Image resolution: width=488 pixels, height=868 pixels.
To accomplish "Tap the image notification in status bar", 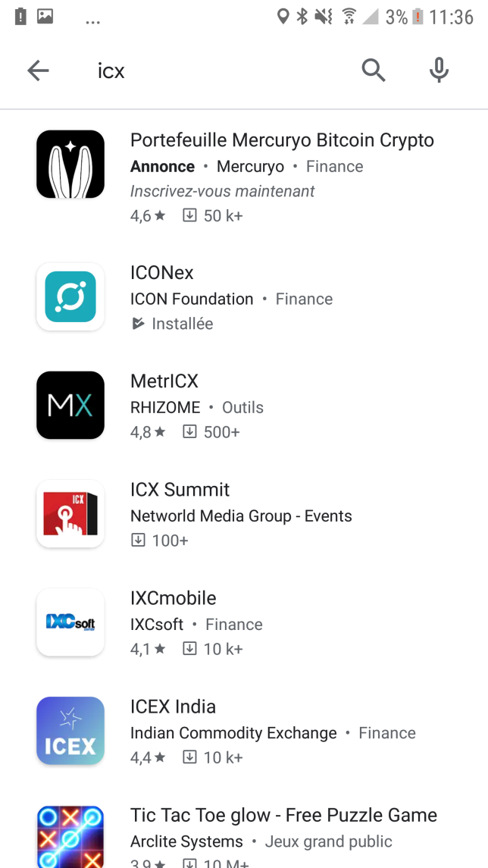I will (x=45, y=17).
